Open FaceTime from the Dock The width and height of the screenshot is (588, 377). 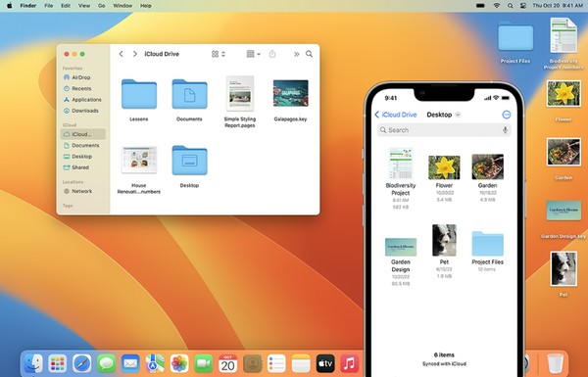tap(204, 363)
